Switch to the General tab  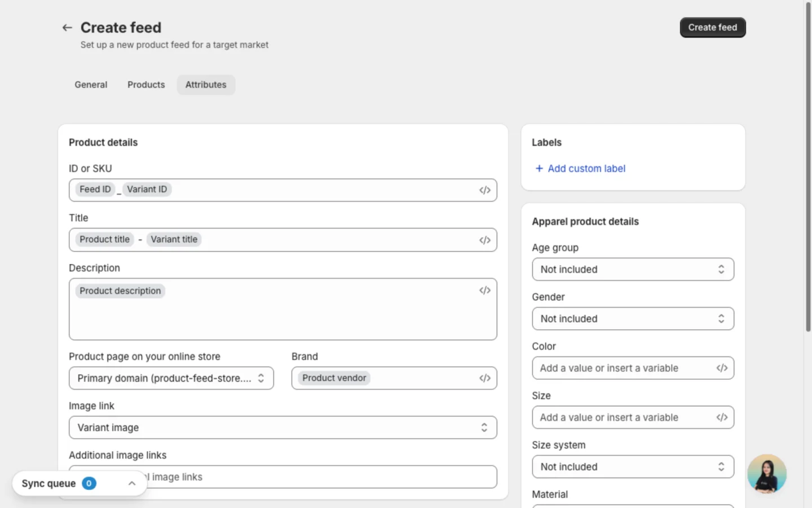click(91, 85)
